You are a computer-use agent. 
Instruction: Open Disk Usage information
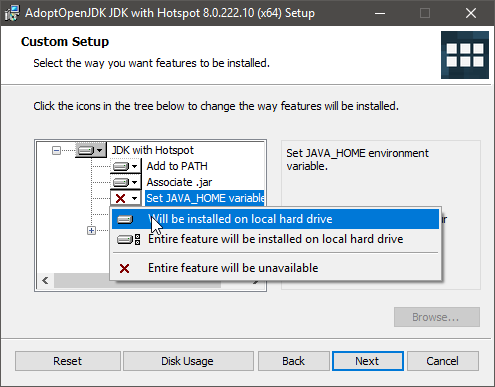pos(188,361)
